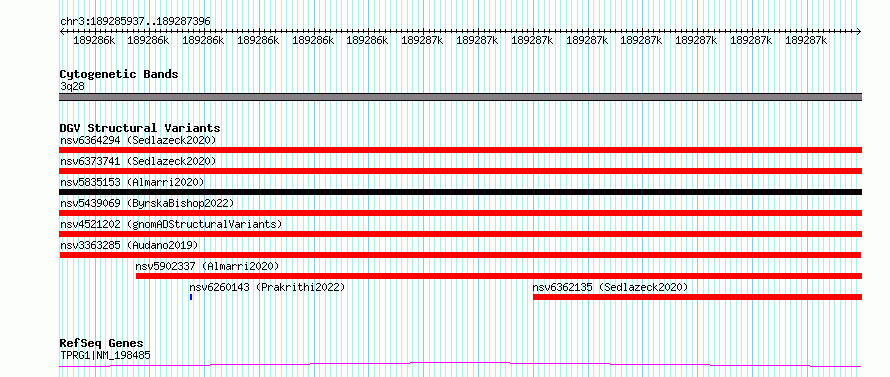
Task: Click the left arrow end of the ruler
Action: pos(62,32)
